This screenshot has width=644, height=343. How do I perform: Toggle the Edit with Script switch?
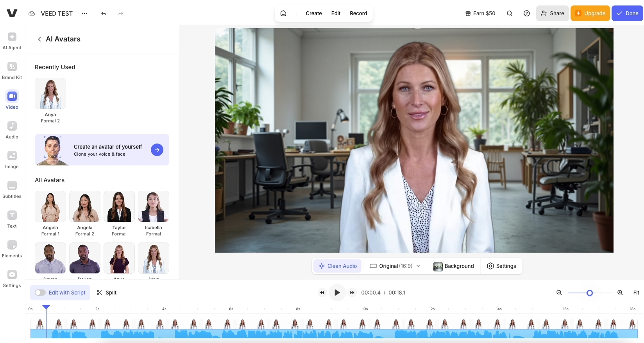(x=40, y=293)
